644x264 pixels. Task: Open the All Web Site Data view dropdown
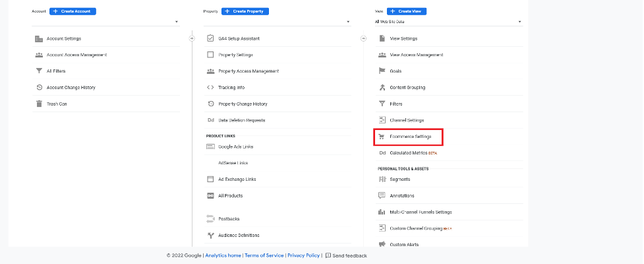pos(449,22)
